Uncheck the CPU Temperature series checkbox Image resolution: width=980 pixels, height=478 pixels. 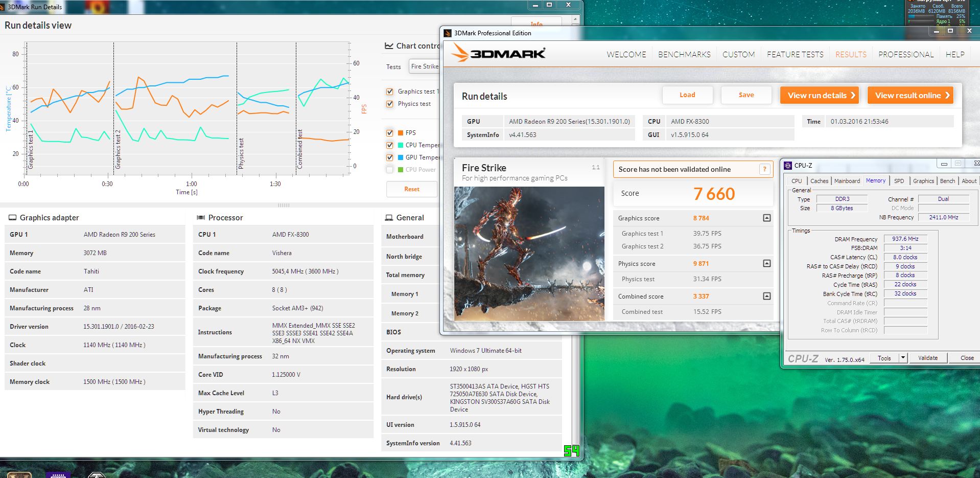click(x=390, y=145)
